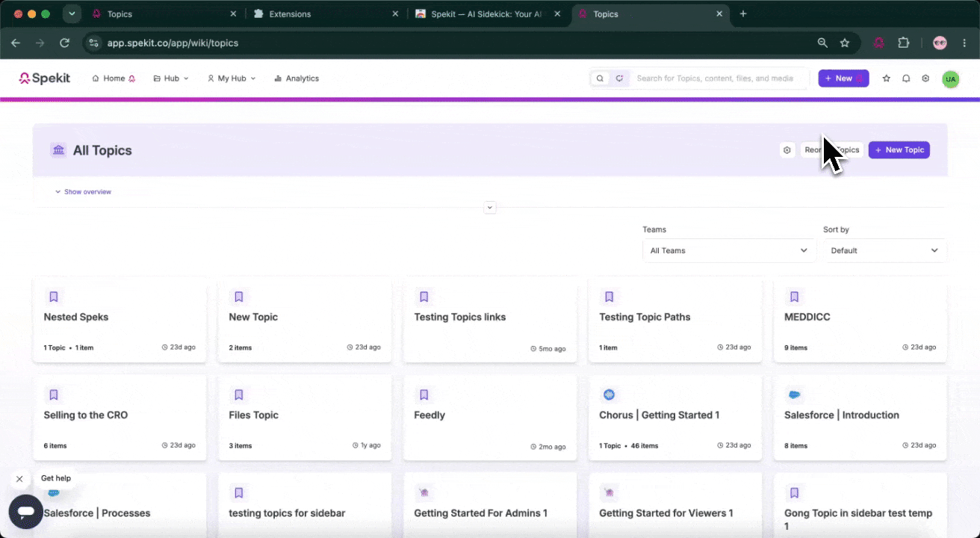Open the Salesforce | Processes card

tap(120, 506)
